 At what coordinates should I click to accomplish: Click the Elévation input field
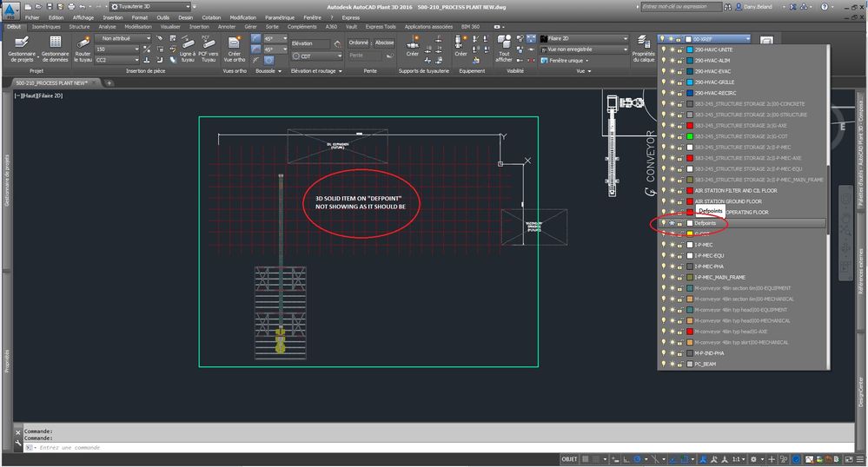coord(310,43)
